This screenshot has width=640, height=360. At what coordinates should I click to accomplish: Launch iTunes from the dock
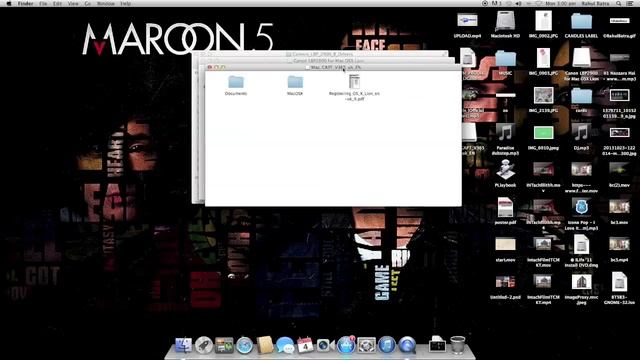(x=387, y=345)
